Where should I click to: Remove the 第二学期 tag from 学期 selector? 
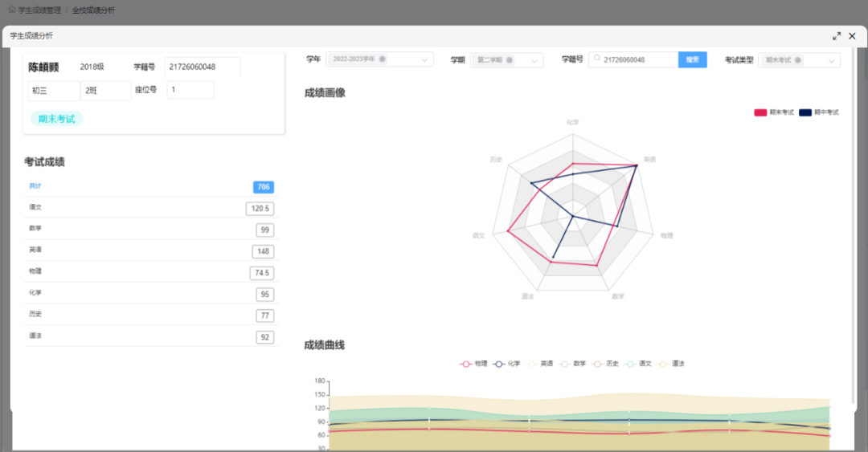pyautogui.click(x=510, y=60)
